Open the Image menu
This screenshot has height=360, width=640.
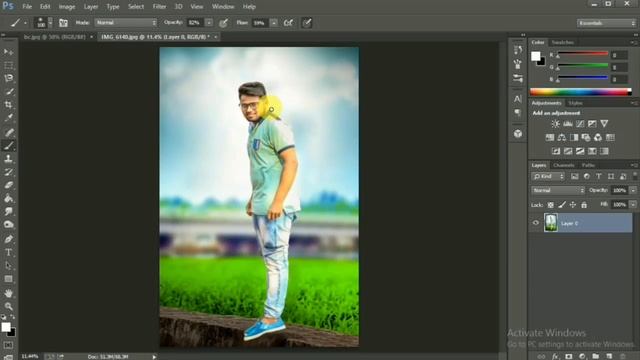pyautogui.click(x=67, y=7)
